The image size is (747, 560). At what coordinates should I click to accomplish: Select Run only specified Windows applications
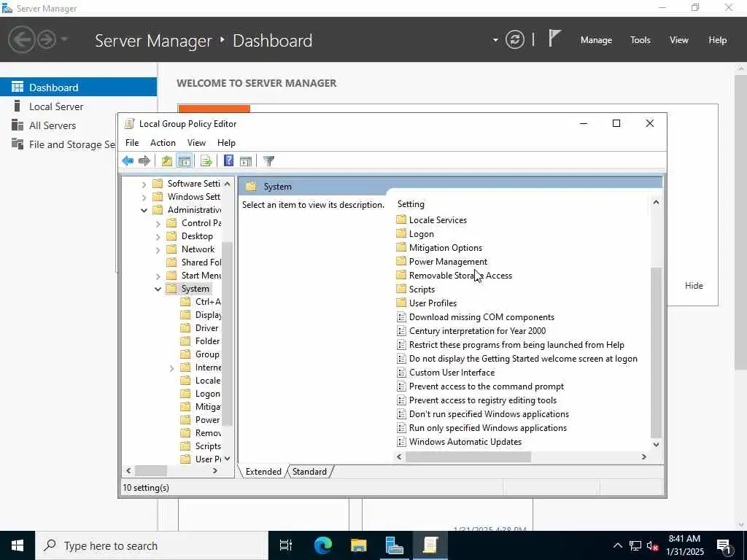488,427
